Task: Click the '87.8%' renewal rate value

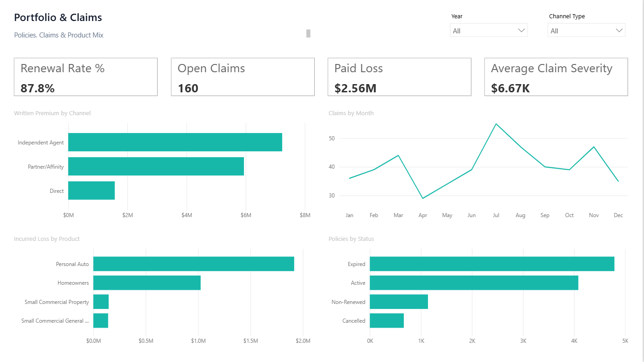Action: coord(37,88)
